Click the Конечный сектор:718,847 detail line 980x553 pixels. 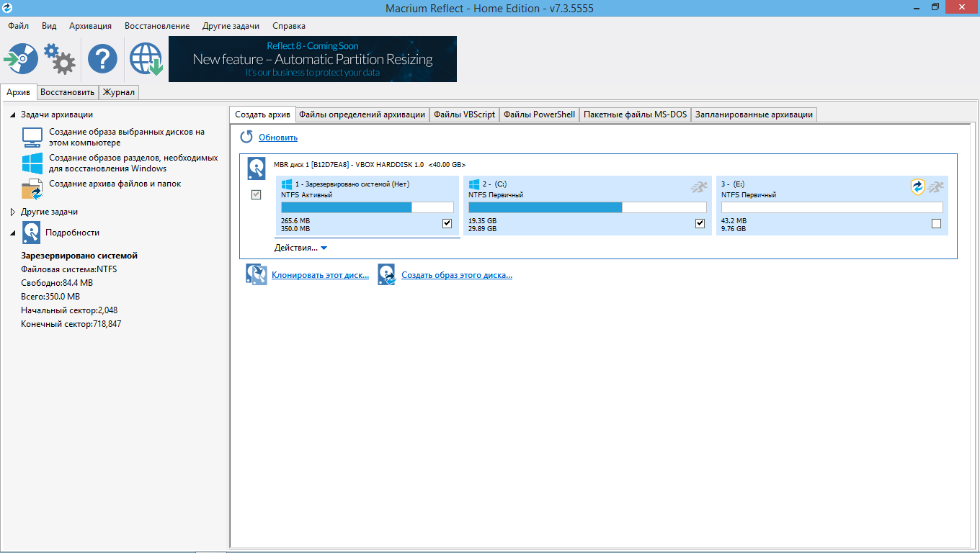pos(71,324)
